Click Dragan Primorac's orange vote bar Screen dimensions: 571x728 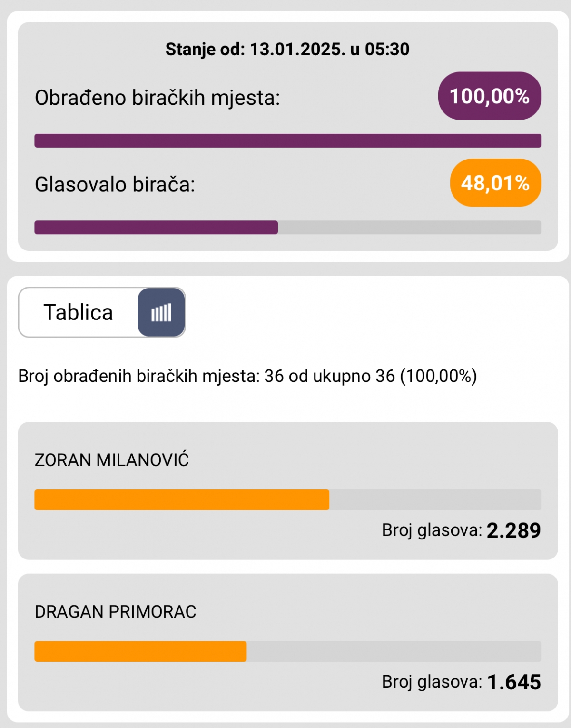pos(140,651)
